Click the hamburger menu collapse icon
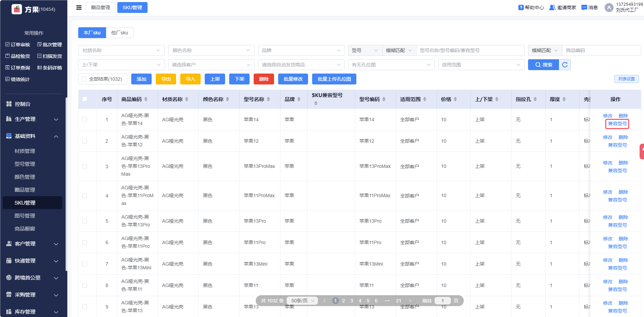Screen dimensions: 644x317 pos(79,7)
